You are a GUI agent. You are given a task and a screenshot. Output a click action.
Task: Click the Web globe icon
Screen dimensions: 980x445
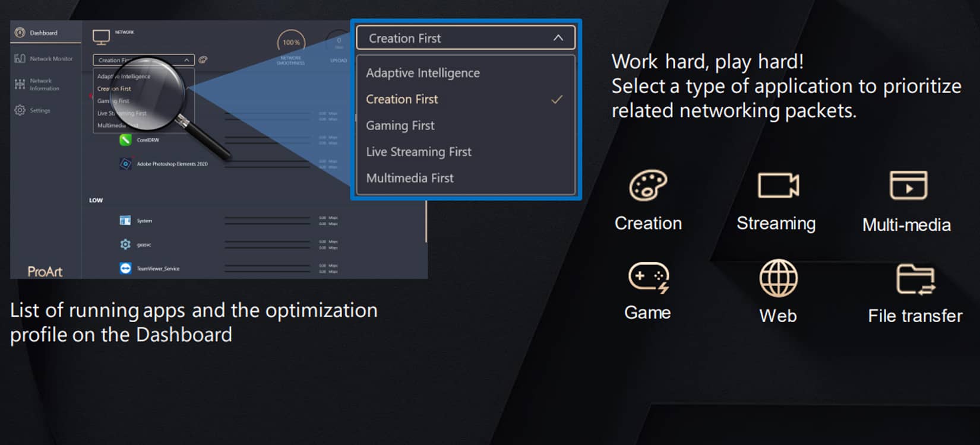pyautogui.click(x=778, y=278)
